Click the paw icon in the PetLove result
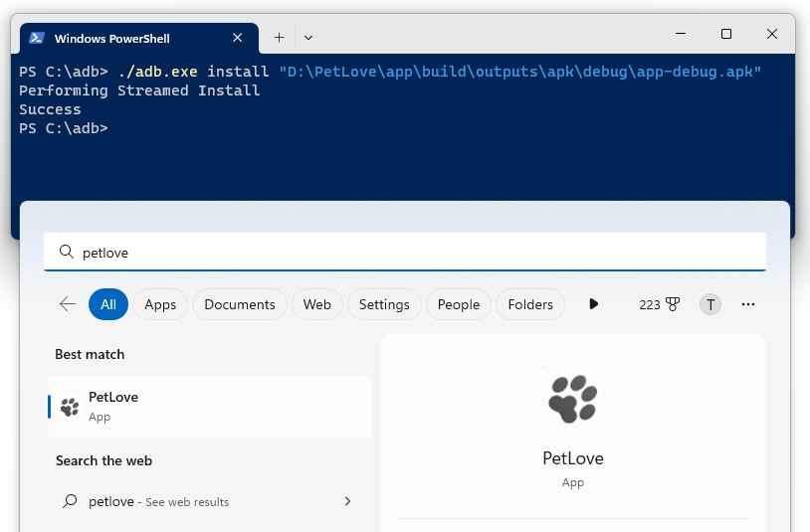This screenshot has width=810, height=532. [70, 407]
